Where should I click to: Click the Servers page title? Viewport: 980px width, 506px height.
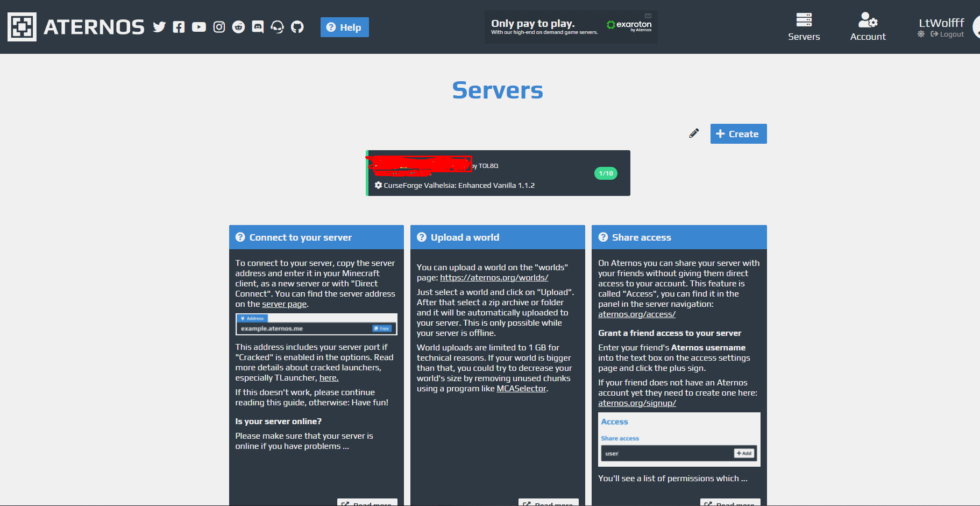click(498, 90)
